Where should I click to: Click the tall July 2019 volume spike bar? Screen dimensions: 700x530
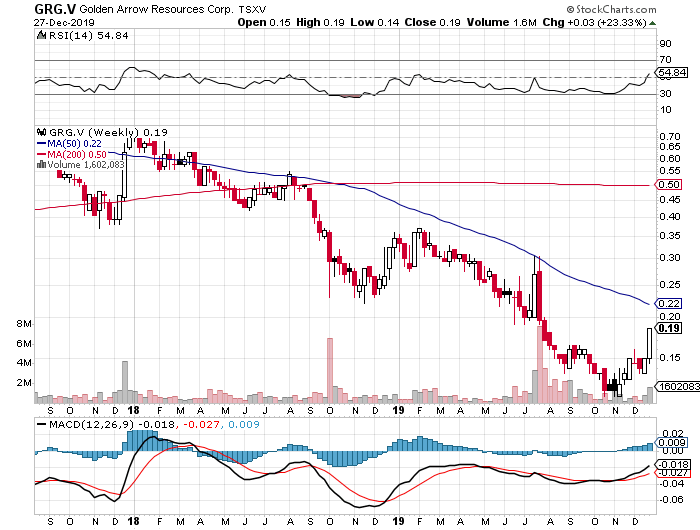[x=540, y=364]
